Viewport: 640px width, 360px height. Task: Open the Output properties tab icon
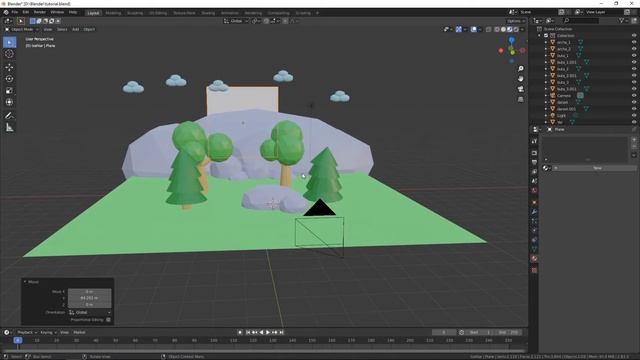click(x=534, y=162)
